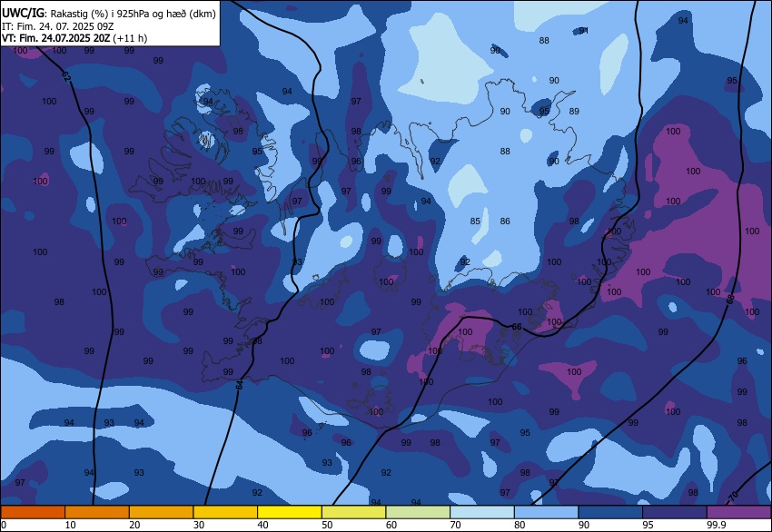Click the pale blue 70–80 legend swatch
The width and height of the screenshot is (772, 532).
click(482, 512)
